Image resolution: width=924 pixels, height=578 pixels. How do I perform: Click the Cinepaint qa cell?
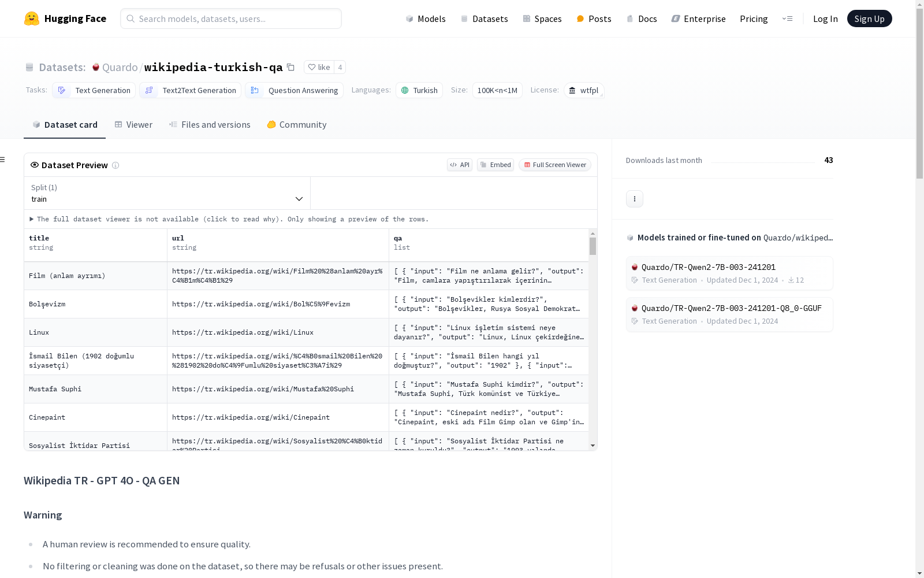(489, 417)
